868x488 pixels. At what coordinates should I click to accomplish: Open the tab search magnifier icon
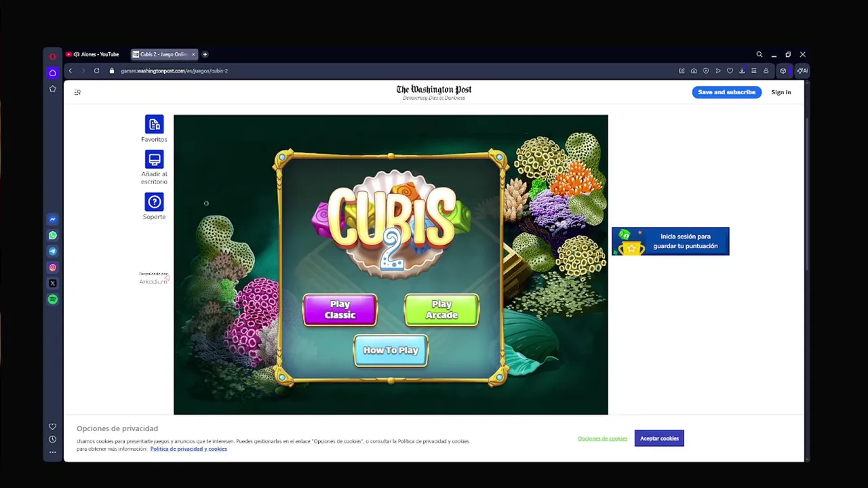(x=759, y=54)
